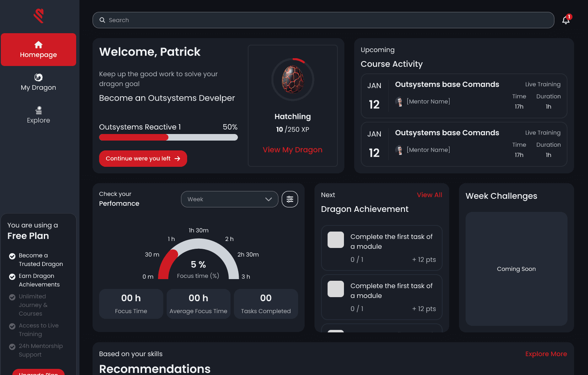Image resolution: width=588 pixels, height=375 pixels.
Task: Click the Become an Outsystems Develper goal
Action: point(167,98)
